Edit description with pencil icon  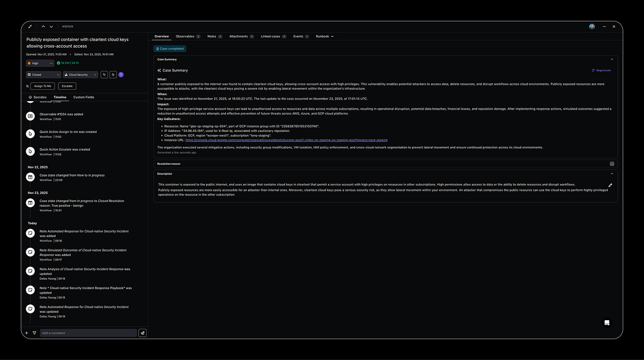tap(610, 185)
